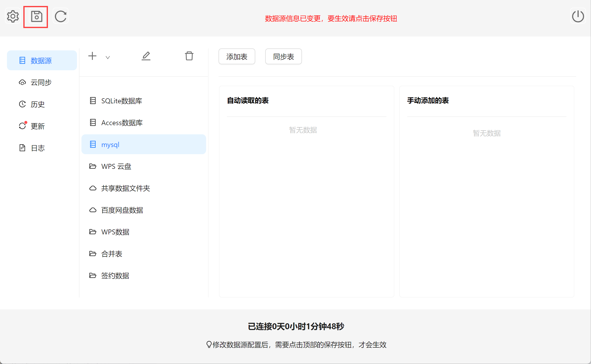Click 暂无数据 under 手动添加的表

coord(487,133)
